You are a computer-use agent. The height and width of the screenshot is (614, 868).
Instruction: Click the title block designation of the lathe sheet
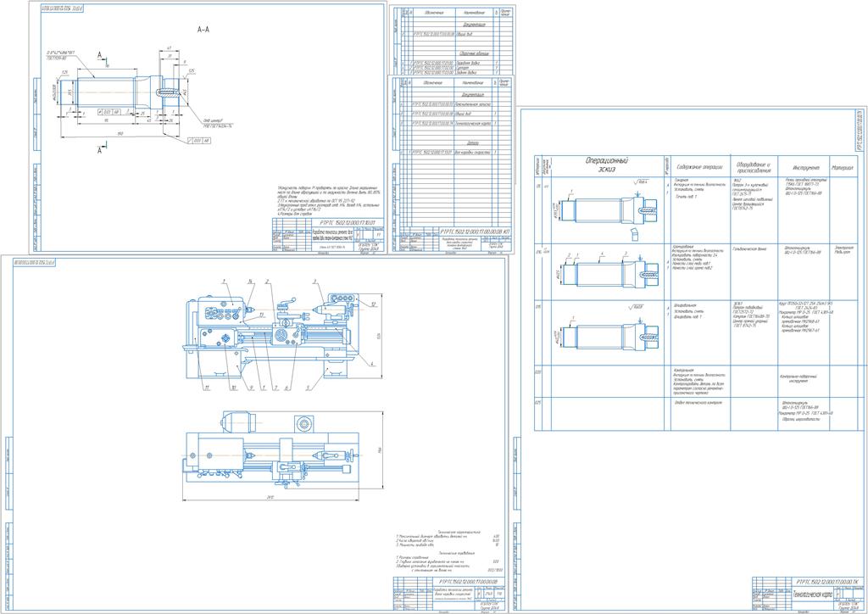468,582
